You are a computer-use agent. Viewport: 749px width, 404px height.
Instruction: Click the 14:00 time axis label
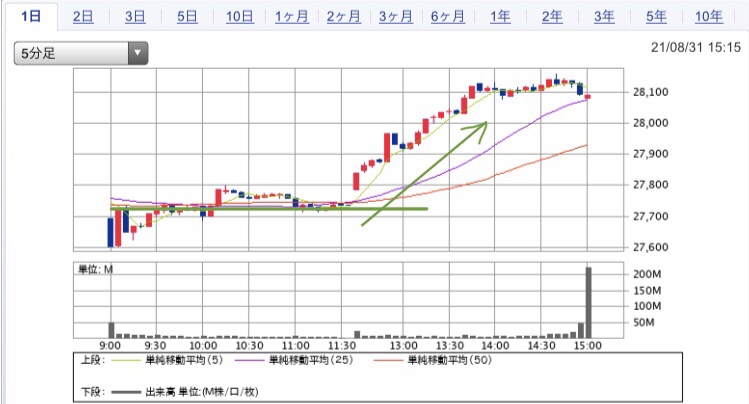[x=495, y=346]
